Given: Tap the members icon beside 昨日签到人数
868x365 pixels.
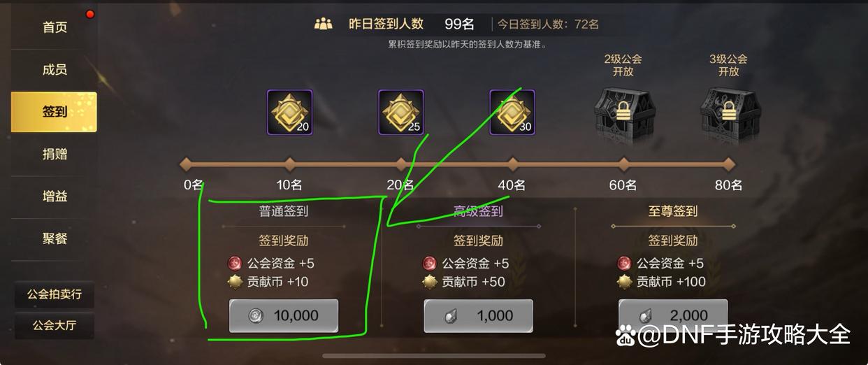Looking at the screenshot, I should (324, 24).
